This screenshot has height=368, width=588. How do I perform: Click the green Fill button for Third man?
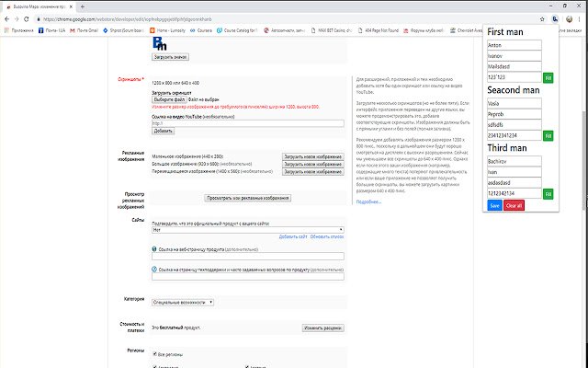point(548,194)
